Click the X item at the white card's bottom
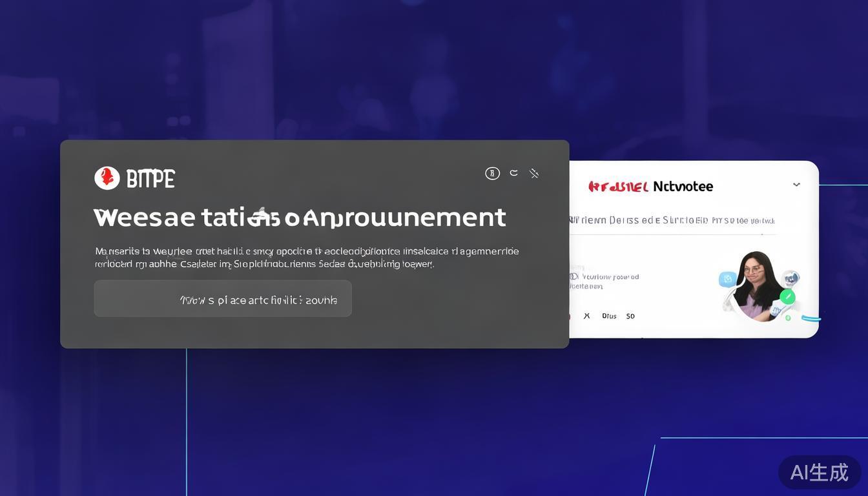Image resolution: width=868 pixels, height=496 pixels. 586,316
